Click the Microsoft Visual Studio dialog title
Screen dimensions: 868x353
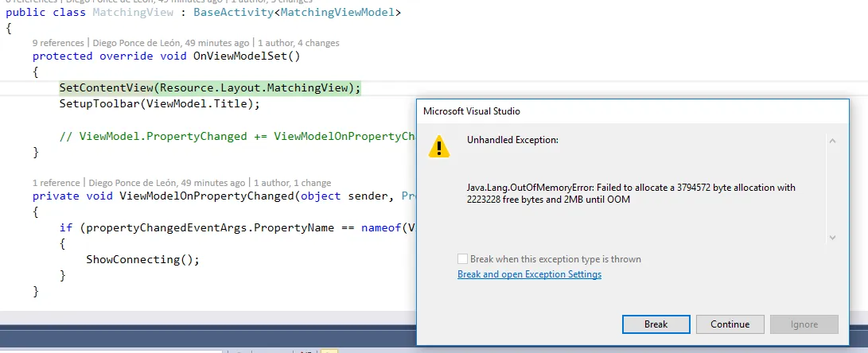click(x=472, y=111)
